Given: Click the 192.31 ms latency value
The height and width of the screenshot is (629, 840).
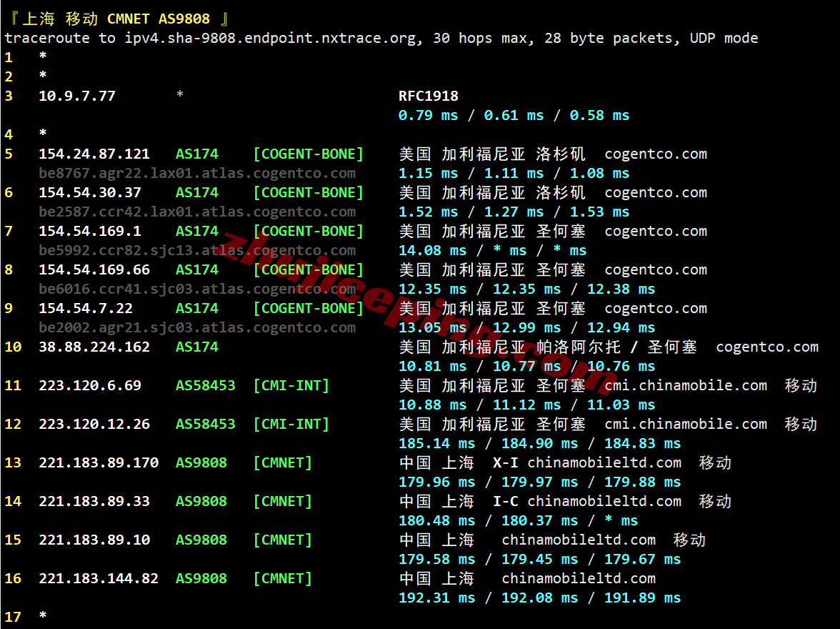Looking at the screenshot, I should coord(436,598).
